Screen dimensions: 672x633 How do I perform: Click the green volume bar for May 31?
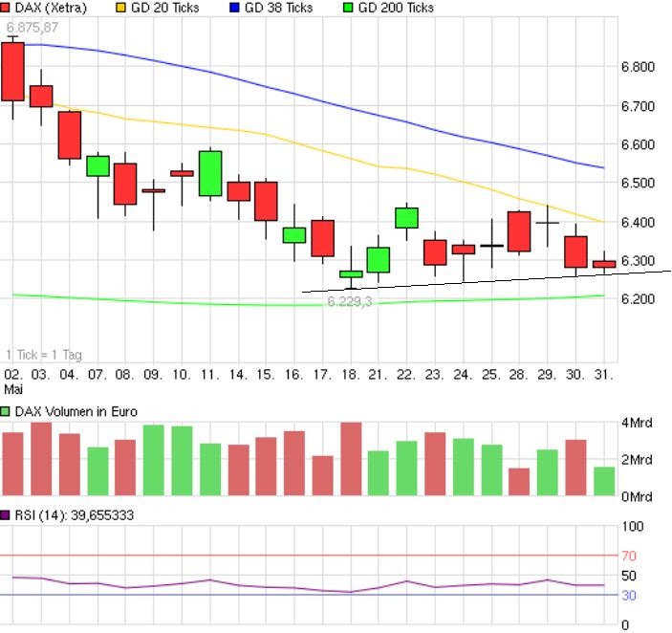604,481
